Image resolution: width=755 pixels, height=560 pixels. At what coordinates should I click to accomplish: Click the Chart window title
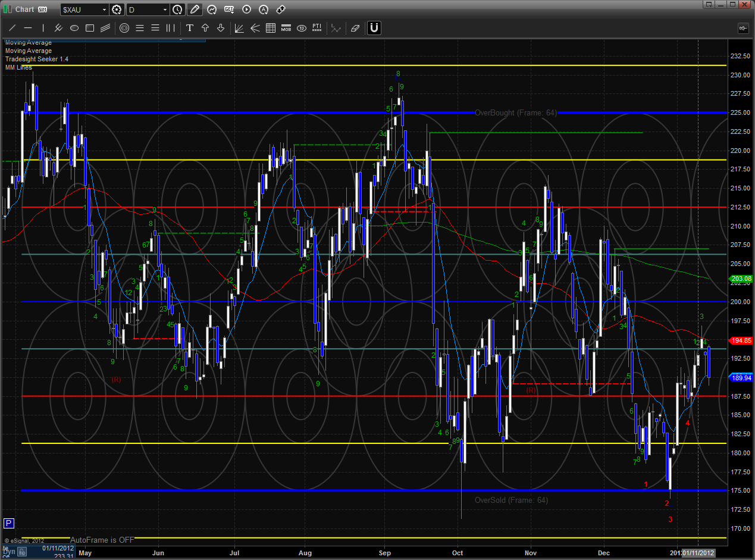coord(24,10)
